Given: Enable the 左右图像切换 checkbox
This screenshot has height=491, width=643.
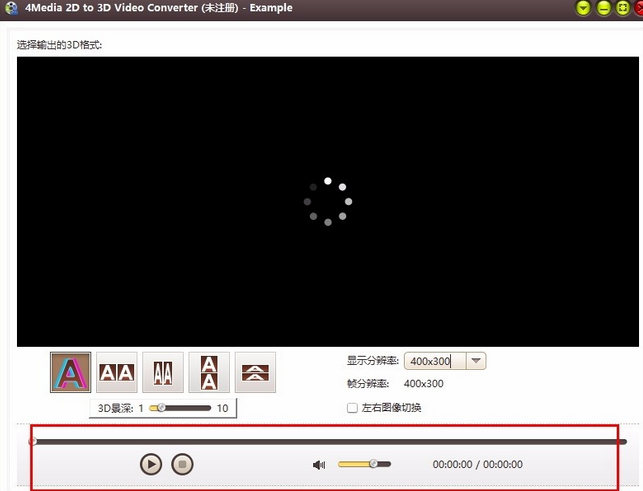Looking at the screenshot, I should pos(352,408).
